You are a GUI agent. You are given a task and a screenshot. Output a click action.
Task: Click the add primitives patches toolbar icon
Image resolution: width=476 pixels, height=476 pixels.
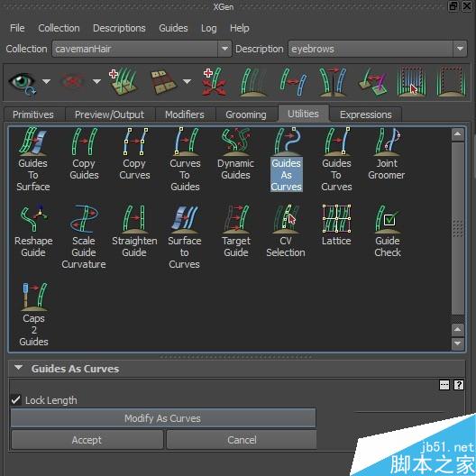[x=124, y=81]
